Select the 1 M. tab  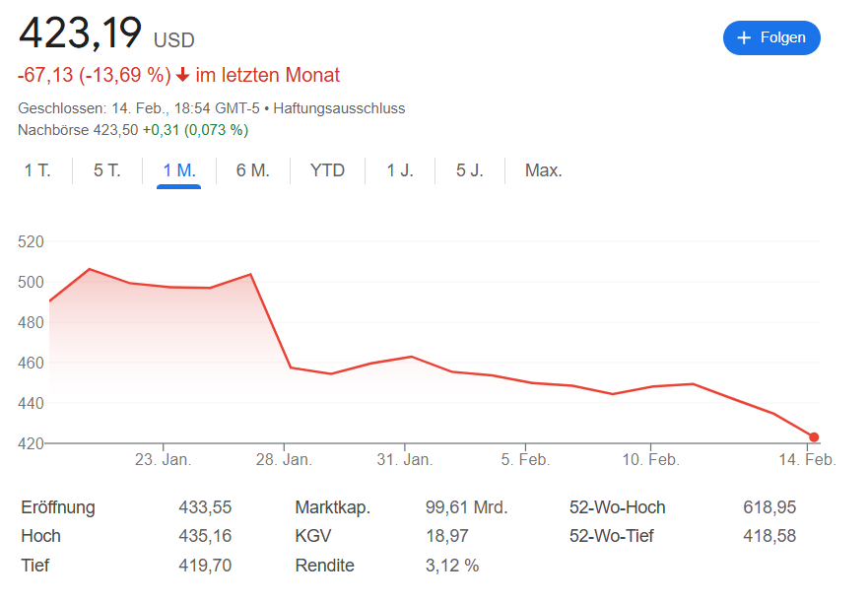click(178, 170)
